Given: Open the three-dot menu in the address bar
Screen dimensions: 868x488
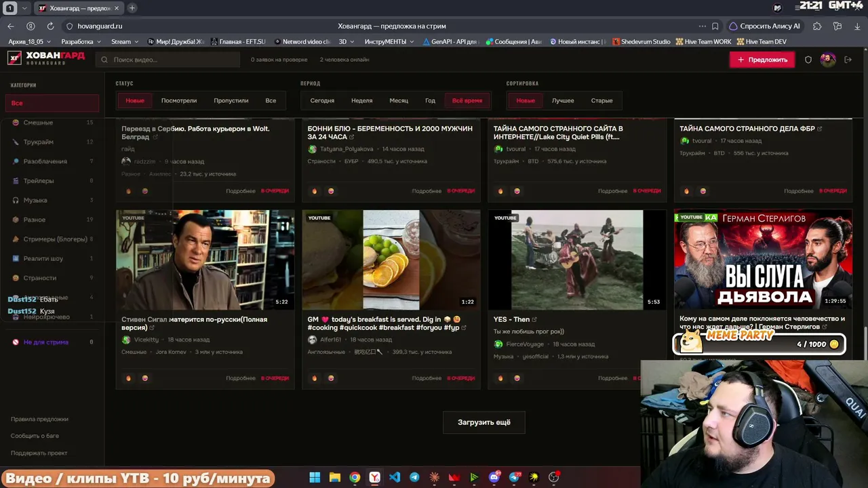Looking at the screenshot, I should [702, 26].
